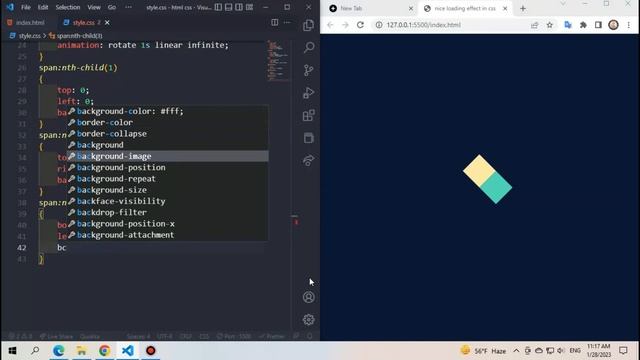Open the Selection menu
Image resolution: width=640 pixels, height=360 pixels.
pyautogui.click(x=68, y=7)
